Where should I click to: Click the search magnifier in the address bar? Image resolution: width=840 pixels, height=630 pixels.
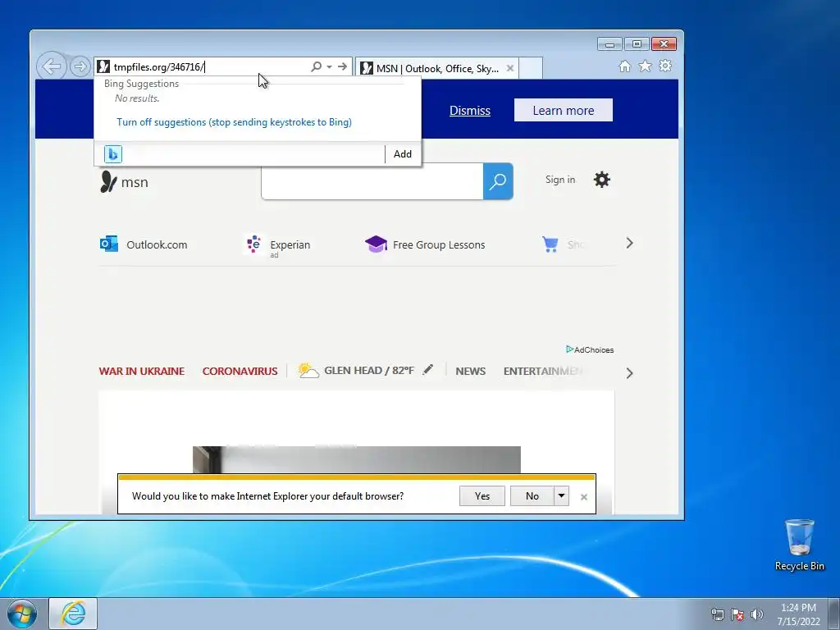point(316,66)
